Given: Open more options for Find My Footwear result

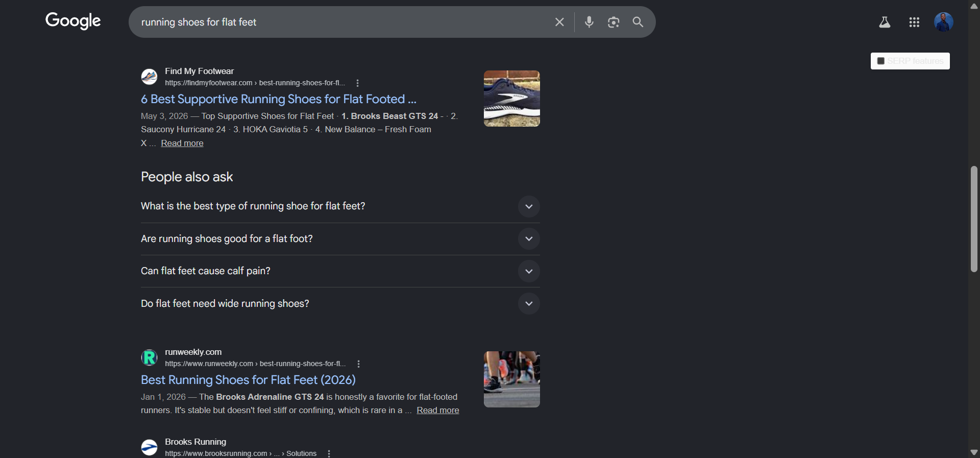Looking at the screenshot, I should point(357,83).
